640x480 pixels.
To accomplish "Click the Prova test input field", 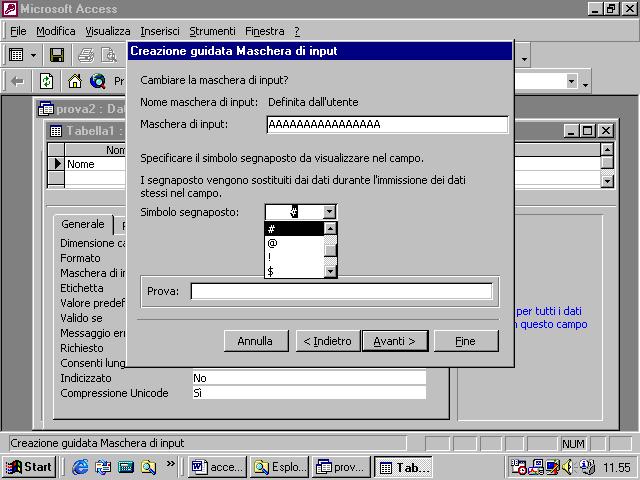I will coord(341,291).
